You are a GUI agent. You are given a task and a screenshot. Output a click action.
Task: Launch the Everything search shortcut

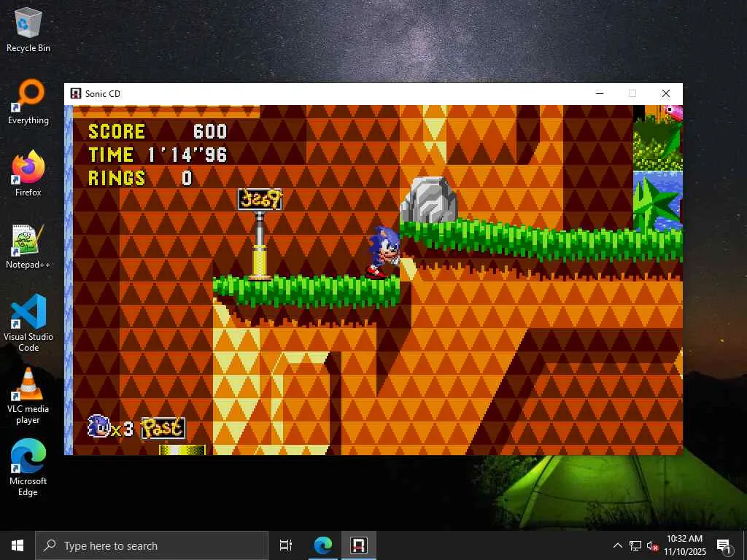tap(28, 102)
